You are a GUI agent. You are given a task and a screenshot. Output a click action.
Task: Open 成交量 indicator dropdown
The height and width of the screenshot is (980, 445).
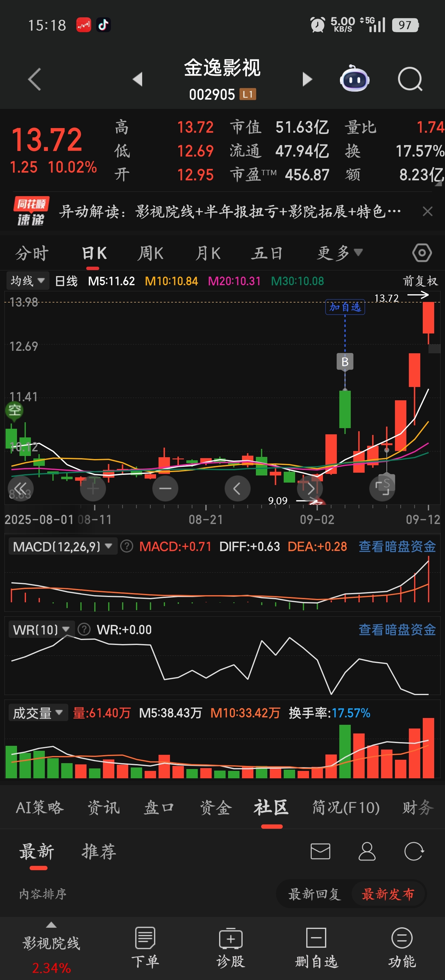click(38, 712)
